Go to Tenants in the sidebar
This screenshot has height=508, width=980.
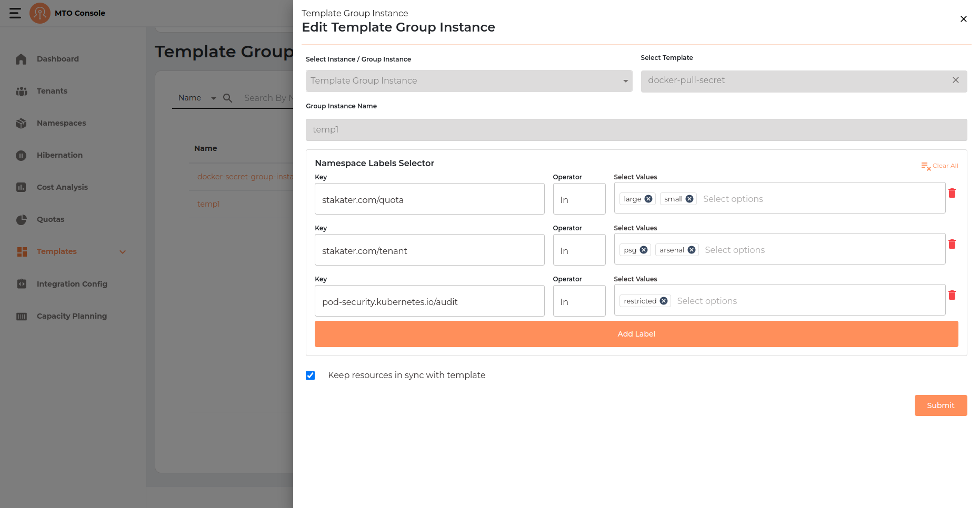[x=52, y=91]
